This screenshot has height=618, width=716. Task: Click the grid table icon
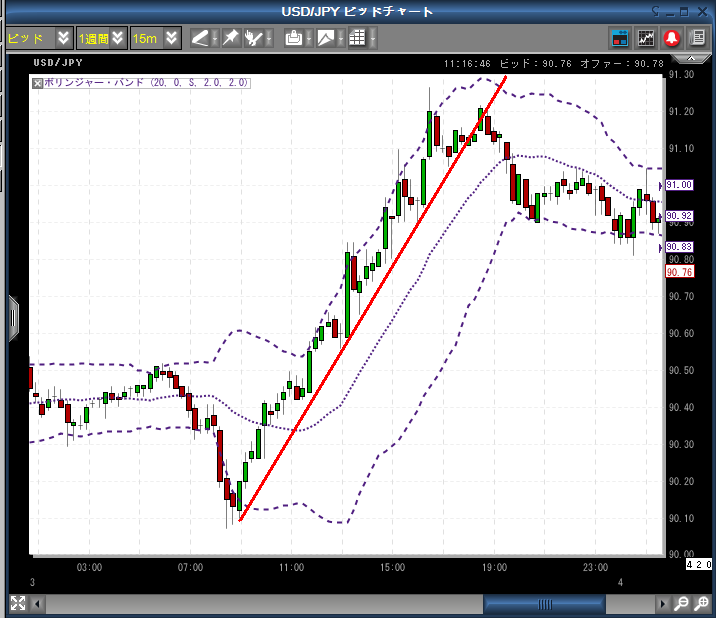(357, 38)
